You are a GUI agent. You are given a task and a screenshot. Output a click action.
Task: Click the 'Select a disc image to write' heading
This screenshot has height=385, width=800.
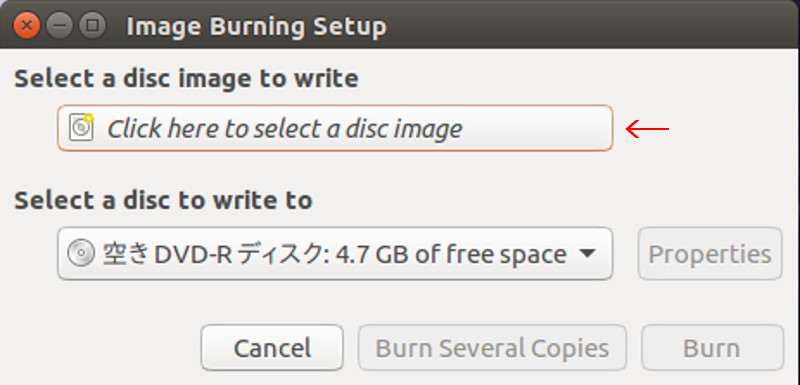186,79
